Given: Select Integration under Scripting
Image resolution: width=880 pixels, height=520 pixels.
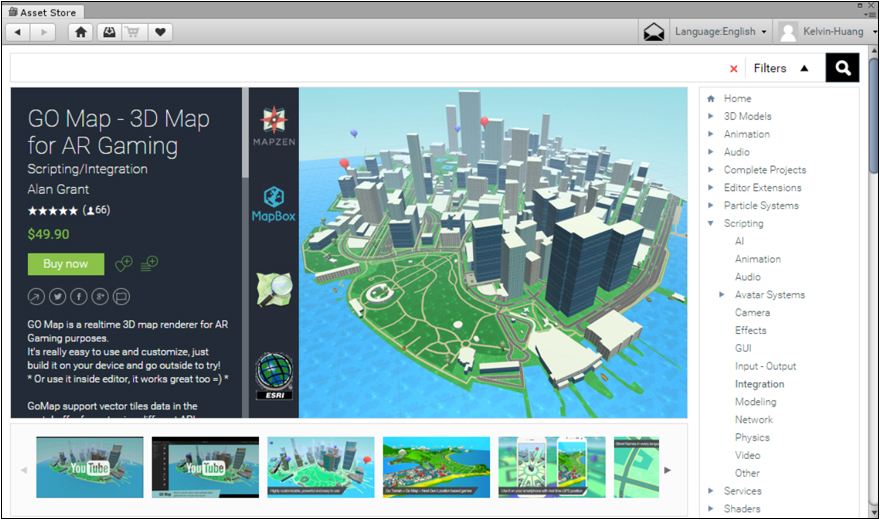Looking at the screenshot, I should point(759,384).
